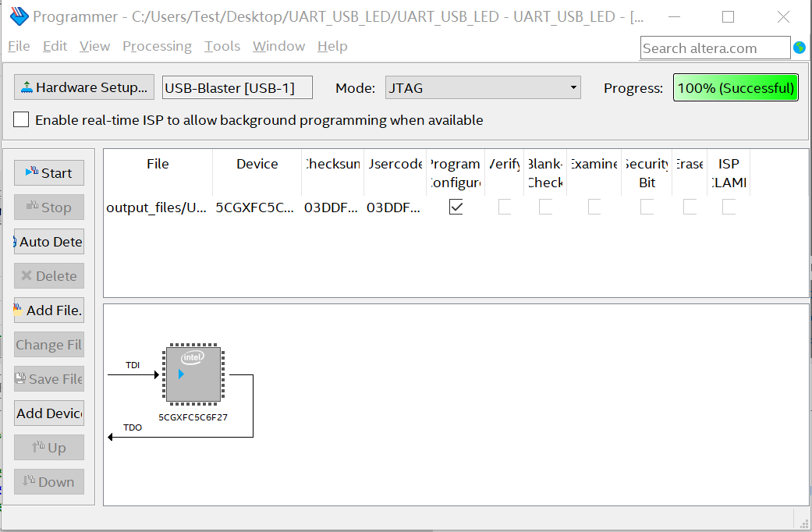The image size is (812, 532).
Task: Minimize the Programmer window
Action: (x=674, y=16)
